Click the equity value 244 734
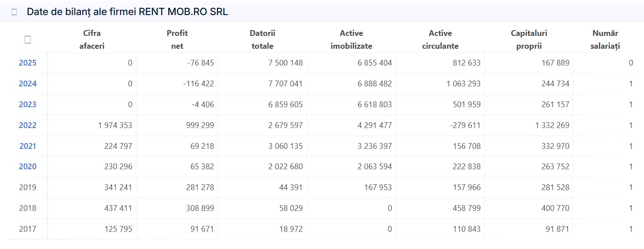Viewport: 644px width, 249px height. [x=555, y=84]
